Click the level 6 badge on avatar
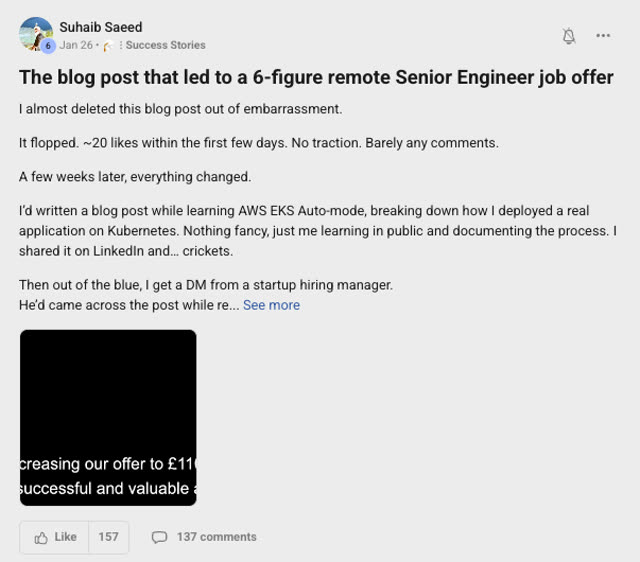 click(x=48, y=46)
